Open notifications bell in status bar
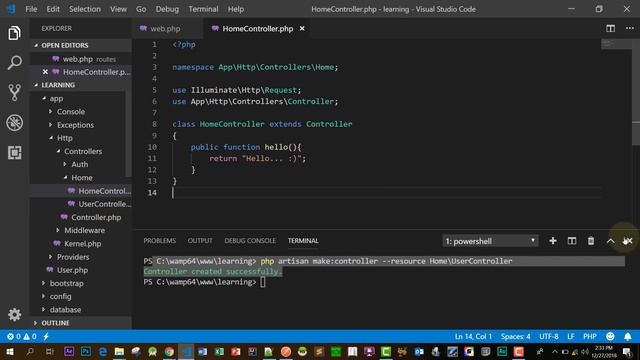This screenshot has height=360, width=640. [x=628, y=336]
